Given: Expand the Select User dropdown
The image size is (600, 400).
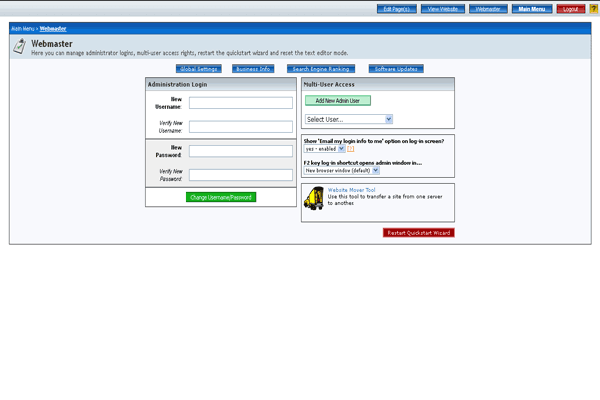Looking at the screenshot, I should pos(348,119).
